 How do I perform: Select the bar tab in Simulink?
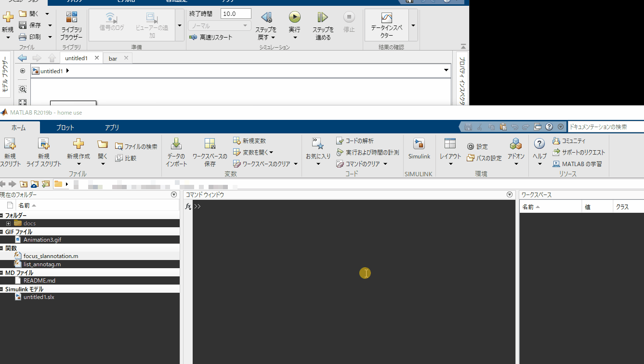coord(113,58)
